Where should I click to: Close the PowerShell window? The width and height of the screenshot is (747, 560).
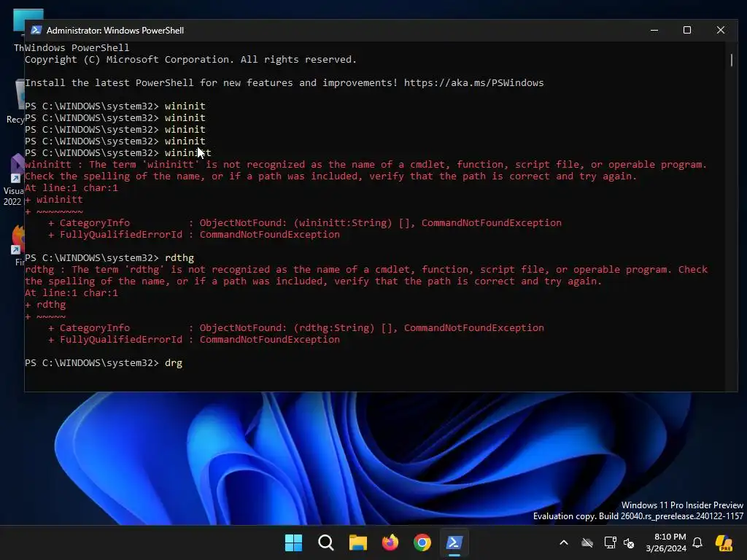tap(721, 30)
